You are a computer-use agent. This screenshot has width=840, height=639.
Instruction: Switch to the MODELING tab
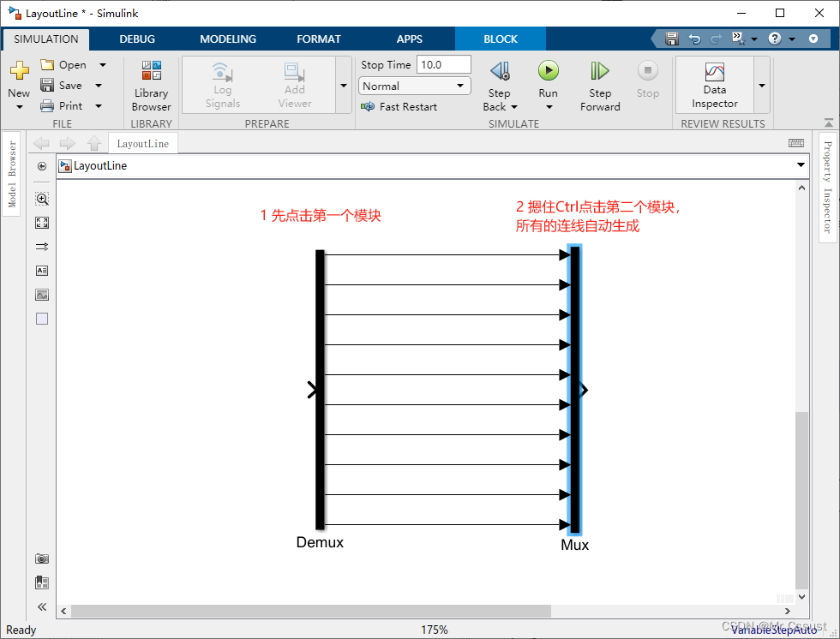click(x=227, y=39)
